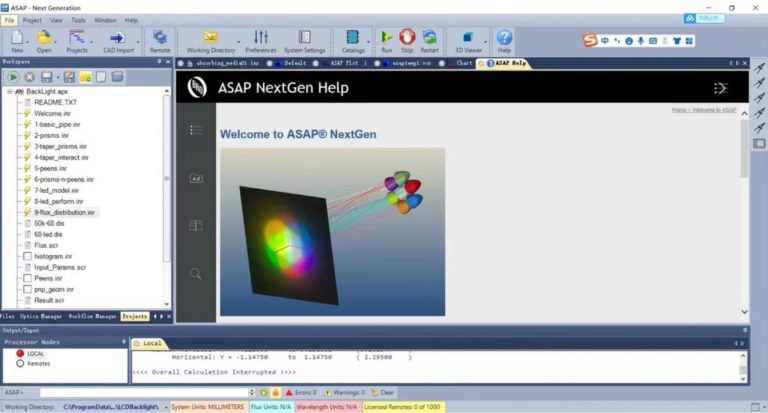Open the Window menu

tap(105, 20)
